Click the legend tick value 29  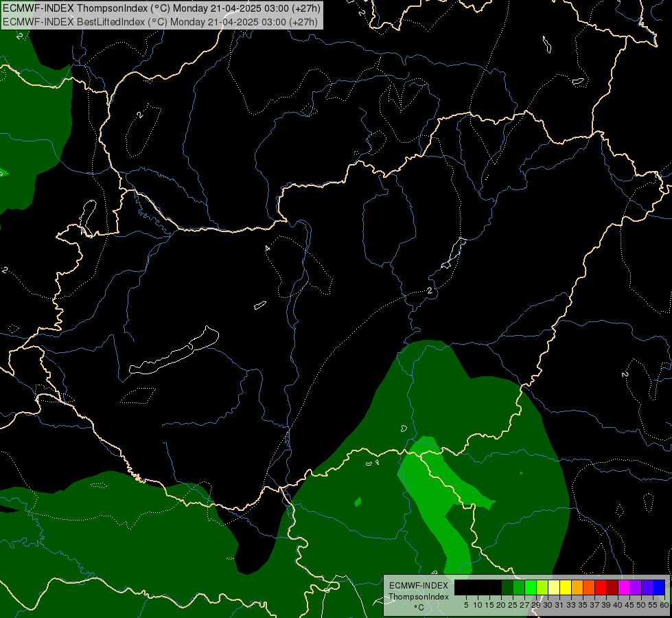[536, 605]
